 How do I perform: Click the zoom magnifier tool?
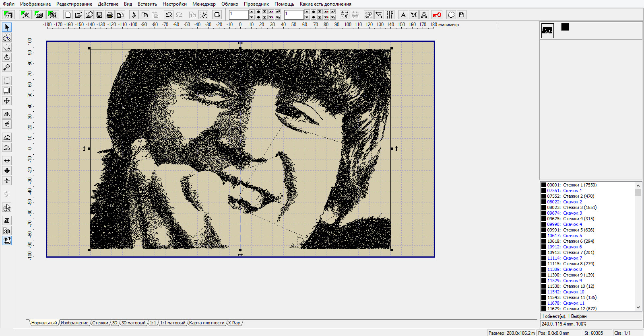(7, 68)
